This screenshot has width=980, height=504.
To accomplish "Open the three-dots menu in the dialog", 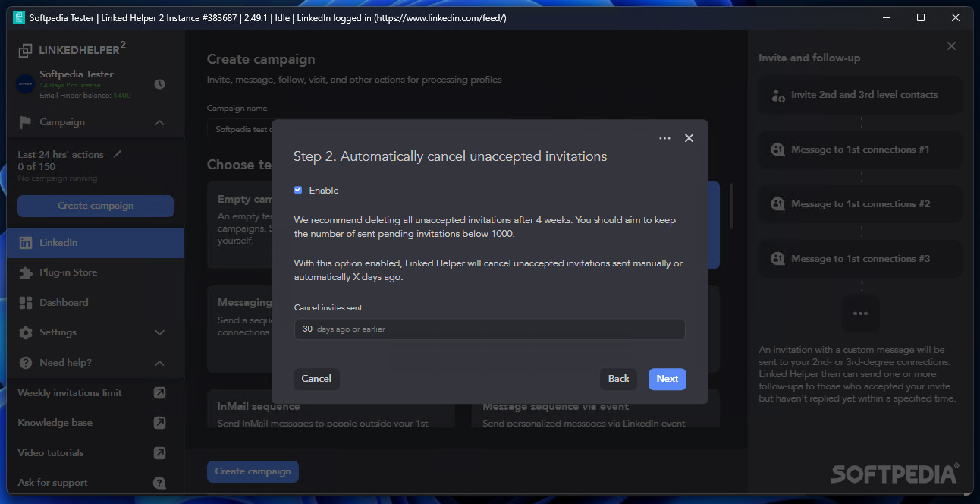I will pyautogui.click(x=665, y=138).
